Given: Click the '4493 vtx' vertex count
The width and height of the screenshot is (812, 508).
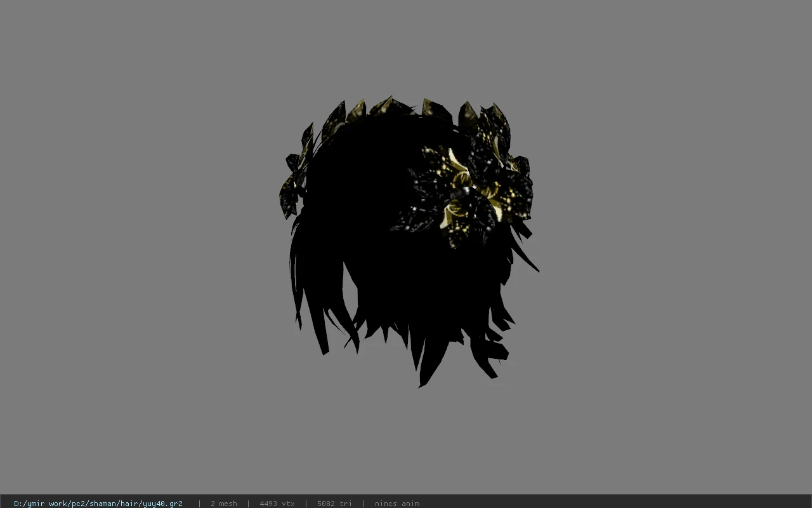Looking at the screenshot, I should pyautogui.click(x=277, y=504).
